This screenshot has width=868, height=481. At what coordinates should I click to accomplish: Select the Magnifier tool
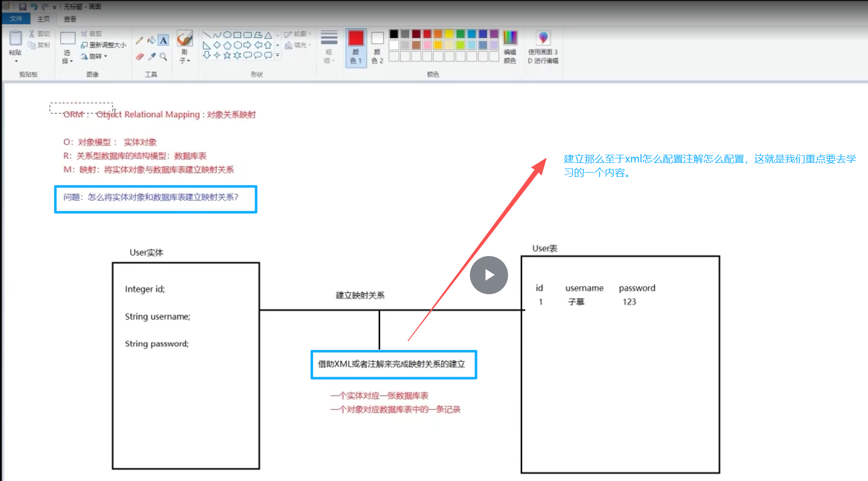point(163,56)
